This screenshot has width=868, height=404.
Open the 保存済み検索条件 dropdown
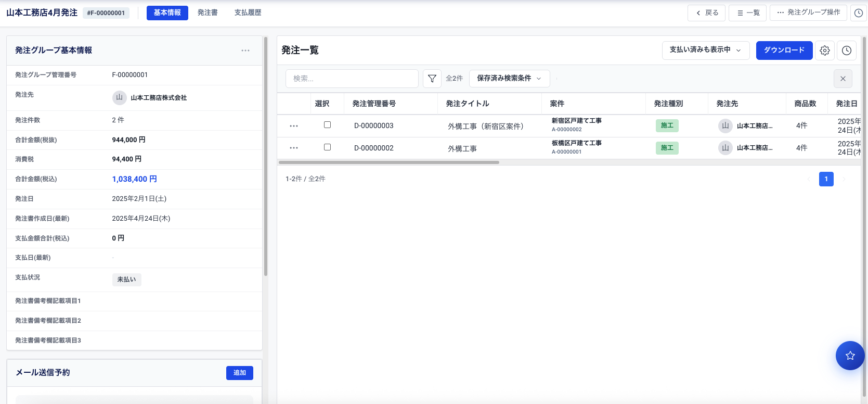[x=510, y=79]
